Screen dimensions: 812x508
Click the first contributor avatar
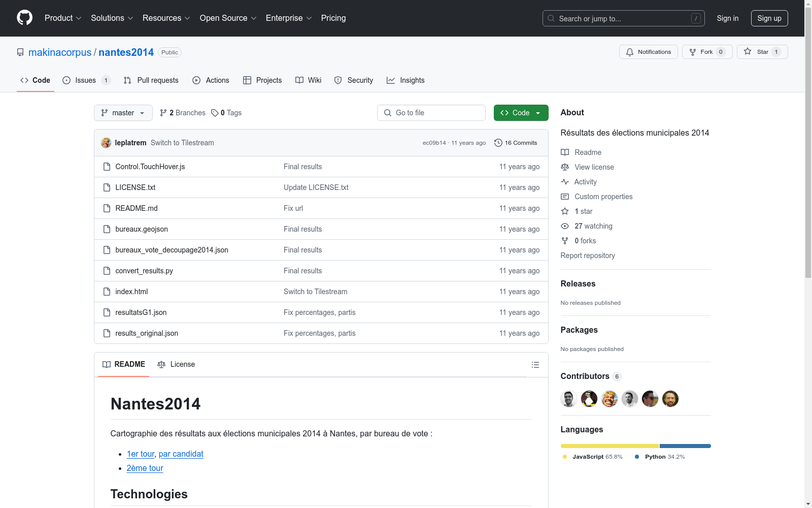tap(569, 399)
